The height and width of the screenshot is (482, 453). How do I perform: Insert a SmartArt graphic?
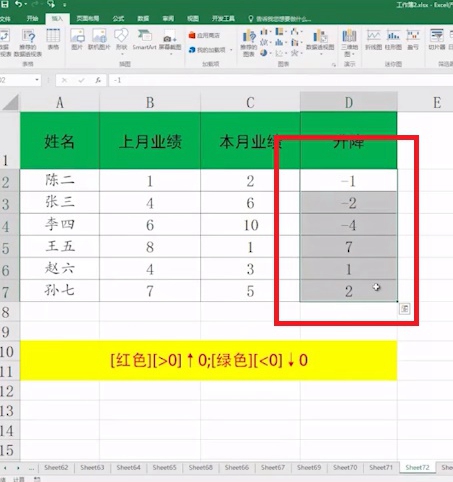coord(144,40)
